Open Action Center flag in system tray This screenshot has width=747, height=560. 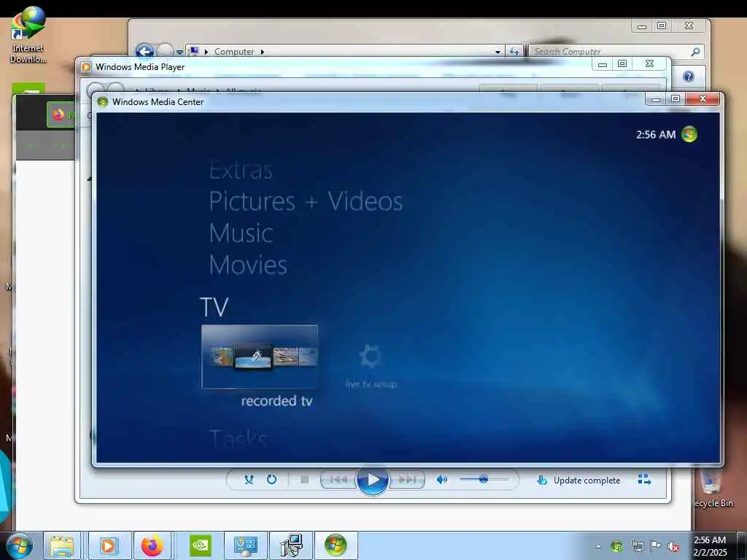(x=656, y=547)
